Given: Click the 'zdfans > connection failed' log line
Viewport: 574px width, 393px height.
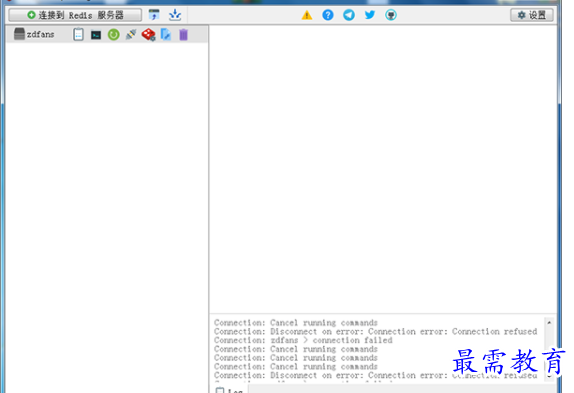Looking at the screenshot, I should click(303, 340).
